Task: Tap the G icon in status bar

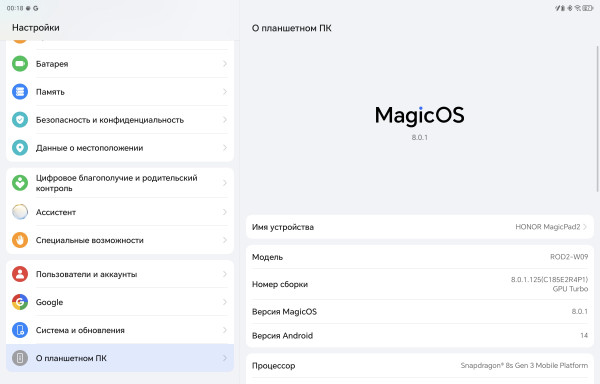Action: pyautogui.click(x=36, y=8)
